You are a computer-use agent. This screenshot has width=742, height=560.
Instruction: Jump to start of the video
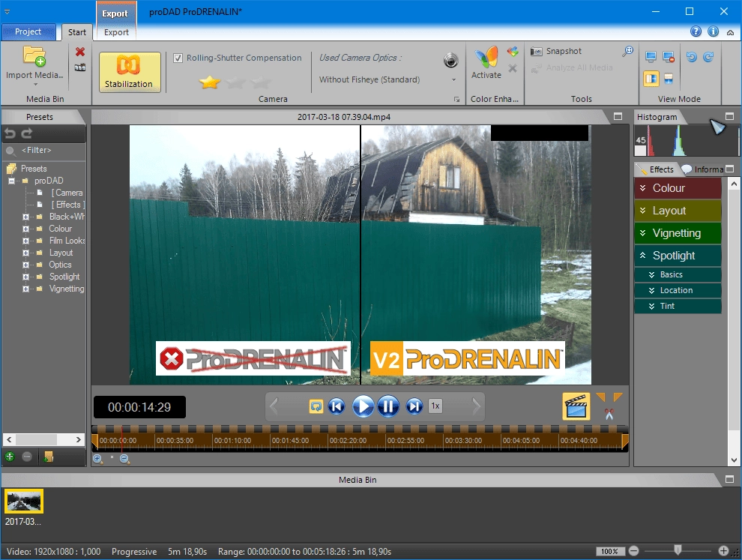tap(337, 406)
